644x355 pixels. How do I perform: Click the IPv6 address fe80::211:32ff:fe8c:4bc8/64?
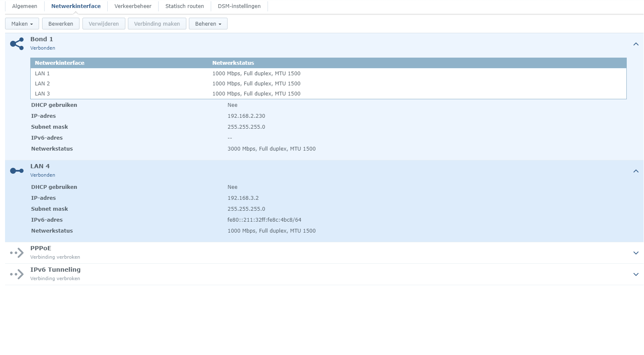pyautogui.click(x=265, y=220)
